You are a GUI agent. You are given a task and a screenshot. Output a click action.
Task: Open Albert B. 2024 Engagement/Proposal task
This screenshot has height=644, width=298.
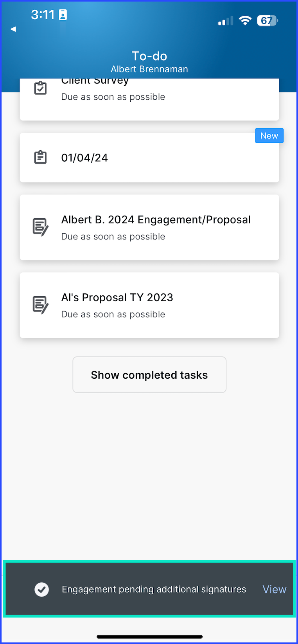pos(149,227)
